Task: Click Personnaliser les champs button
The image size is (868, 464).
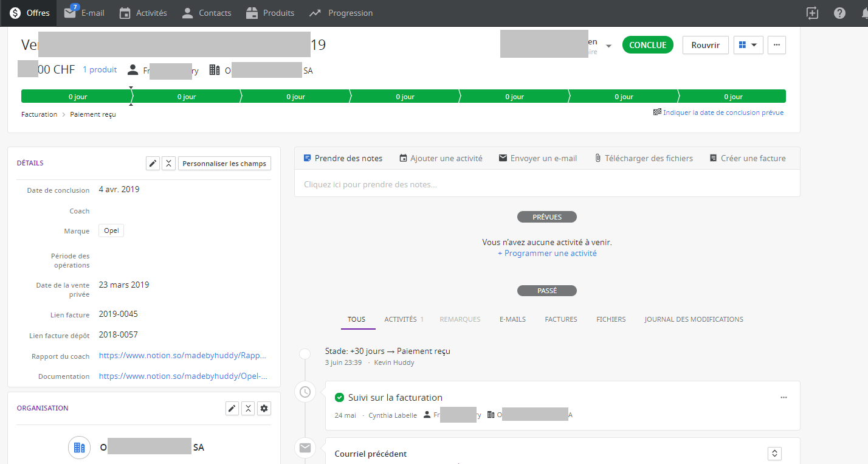Action: pos(224,164)
